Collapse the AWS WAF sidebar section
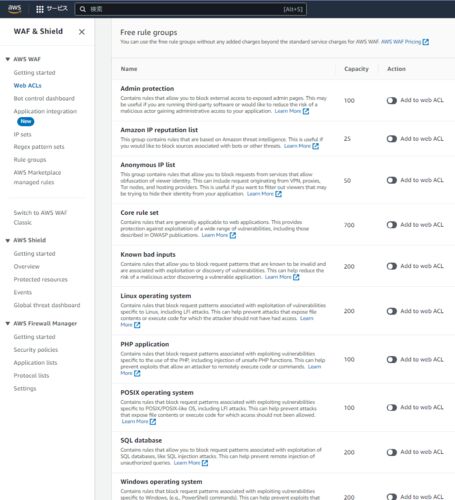Image resolution: width=455 pixels, height=500 pixels. click(7, 59)
